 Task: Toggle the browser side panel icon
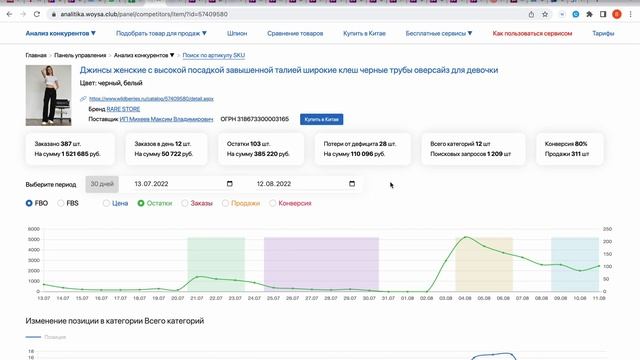603,14
